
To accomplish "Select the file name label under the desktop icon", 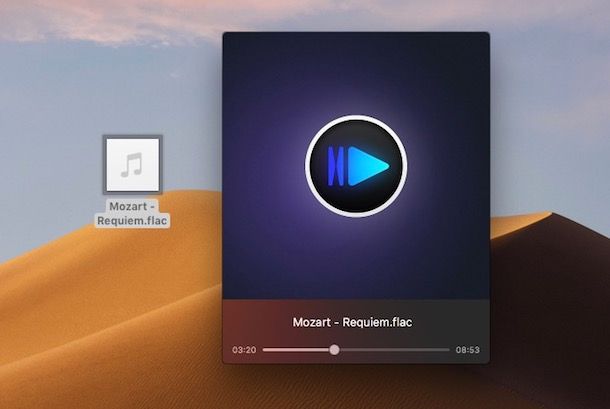I will tap(132, 213).
